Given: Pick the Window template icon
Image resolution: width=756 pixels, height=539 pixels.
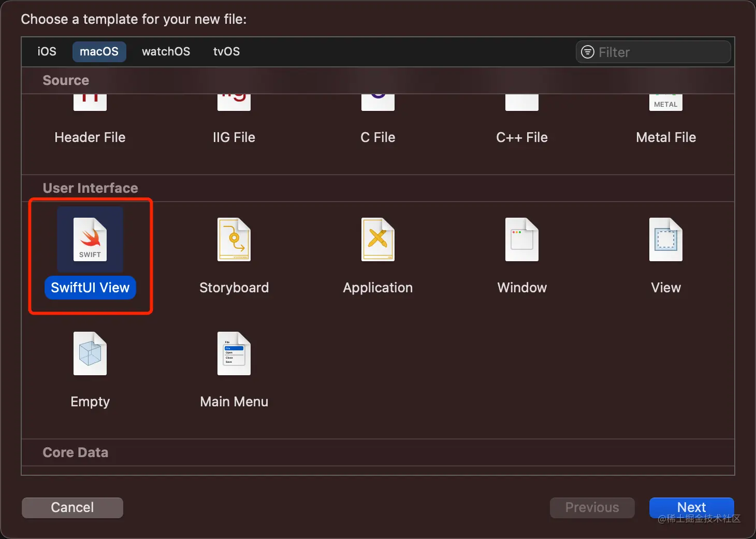Looking at the screenshot, I should [x=522, y=239].
